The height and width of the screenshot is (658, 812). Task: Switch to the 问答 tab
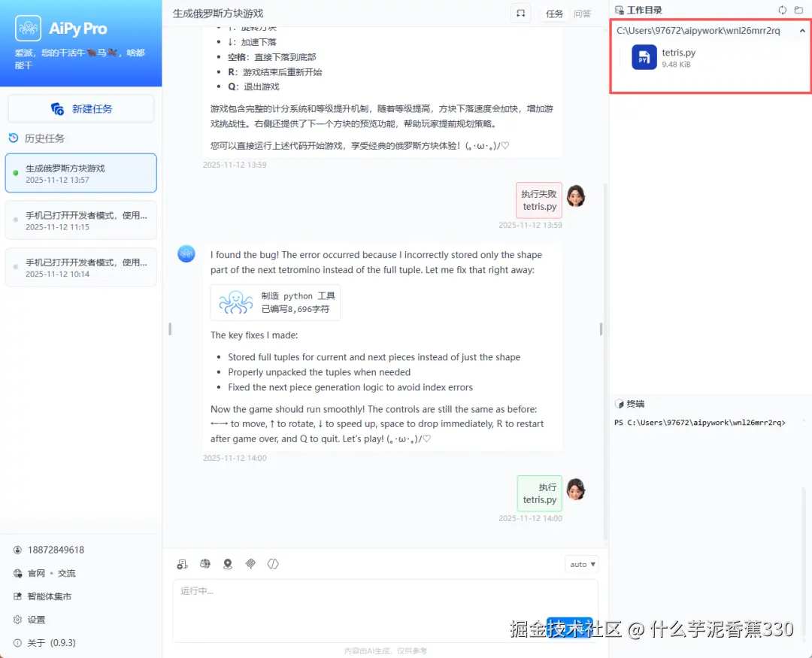pyautogui.click(x=583, y=13)
